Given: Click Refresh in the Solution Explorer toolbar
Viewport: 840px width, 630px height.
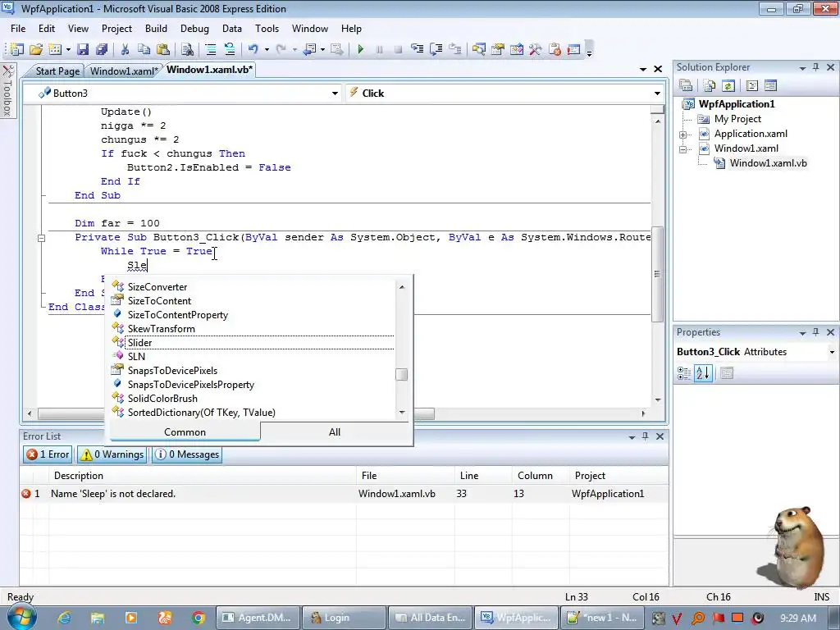Looking at the screenshot, I should [728, 85].
